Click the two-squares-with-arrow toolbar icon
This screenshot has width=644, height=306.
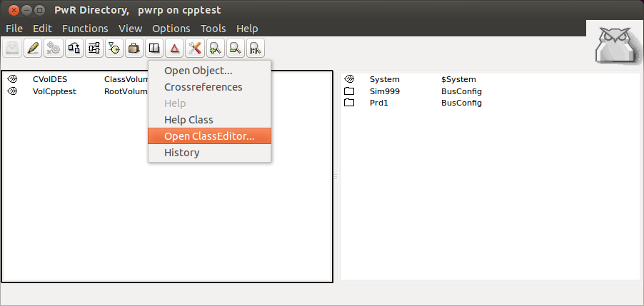pos(74,49)
